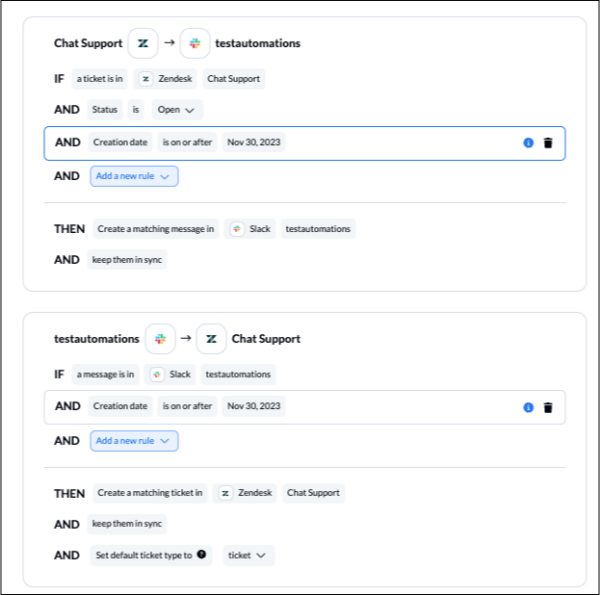Delete the Creation date rule in the Zendesk-to-Slack flow
This screenshot has width=600, height=595.
pyautogui.click(x=548, y=143)
